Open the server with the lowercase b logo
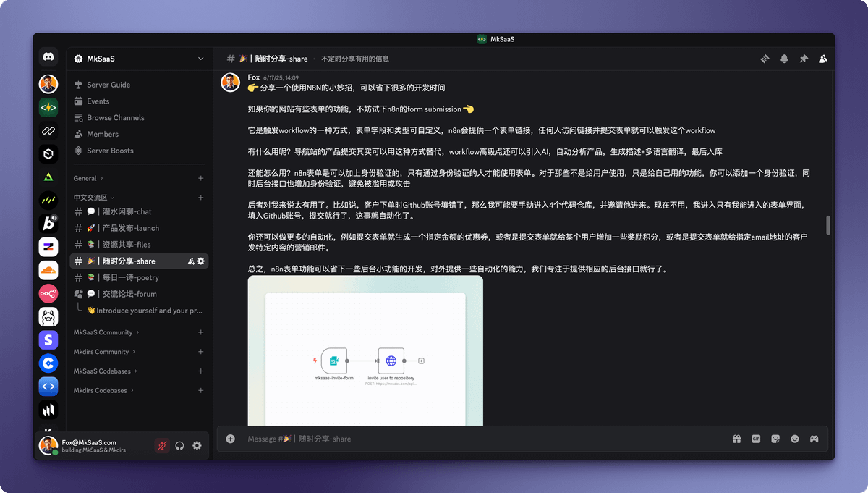The image size is (868, 493). tap(48, 224)
